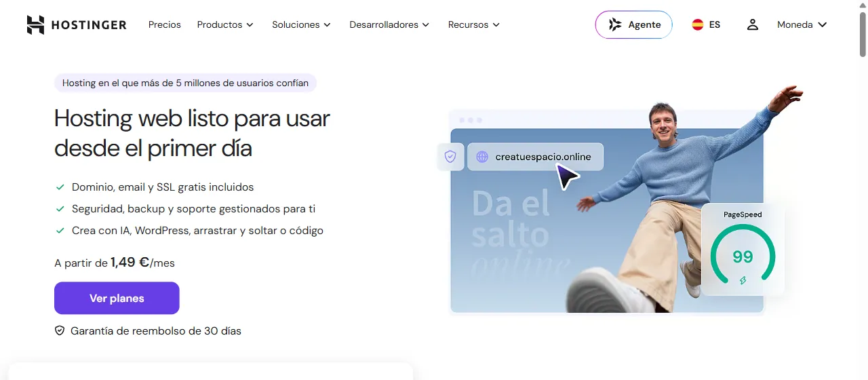Open the Agente assistant button
868x380 pixels.
[634, 24]
